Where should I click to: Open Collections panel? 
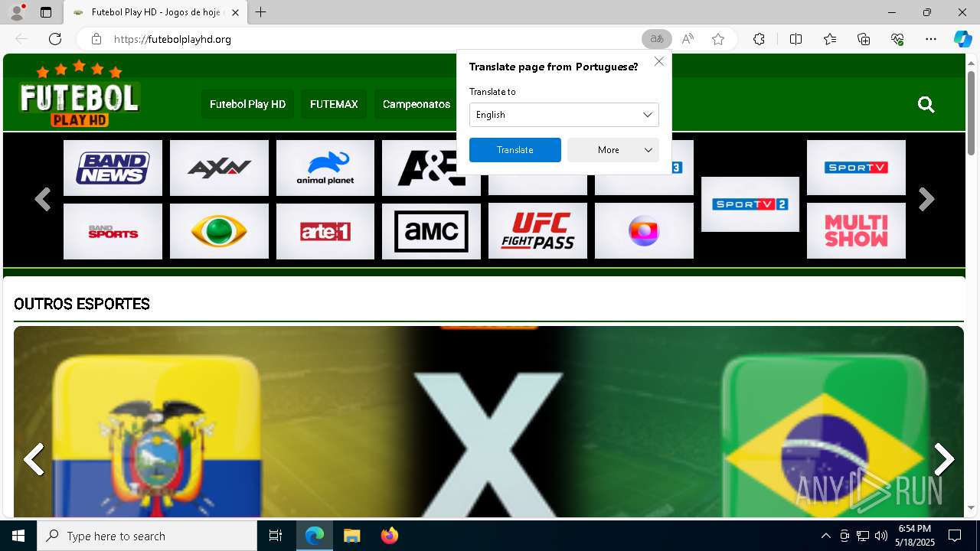click(864, 39)
